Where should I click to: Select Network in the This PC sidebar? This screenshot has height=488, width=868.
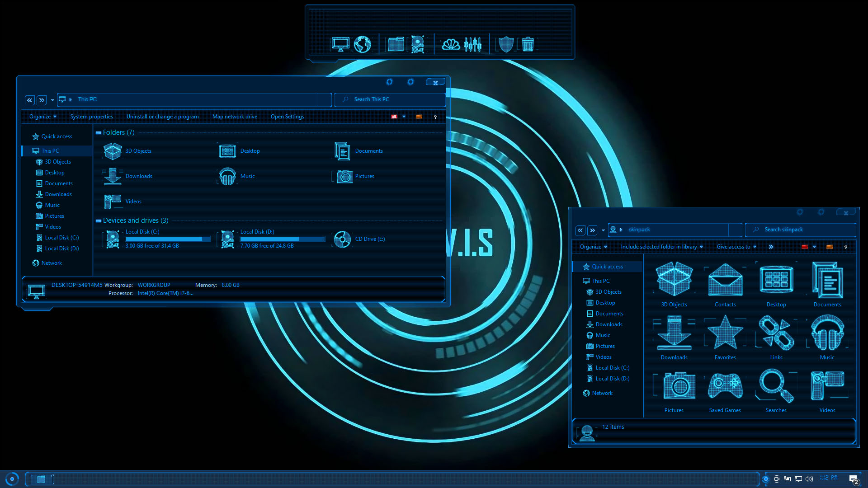coord(52,263)
